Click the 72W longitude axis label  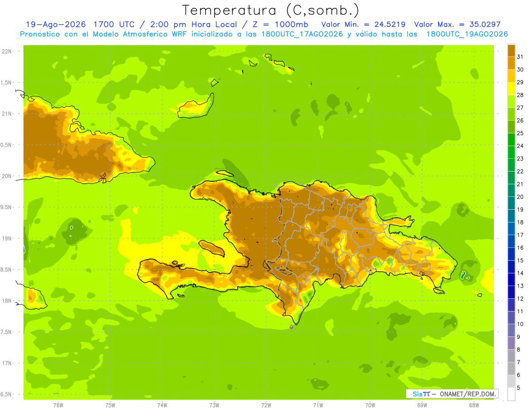[266, 405]
